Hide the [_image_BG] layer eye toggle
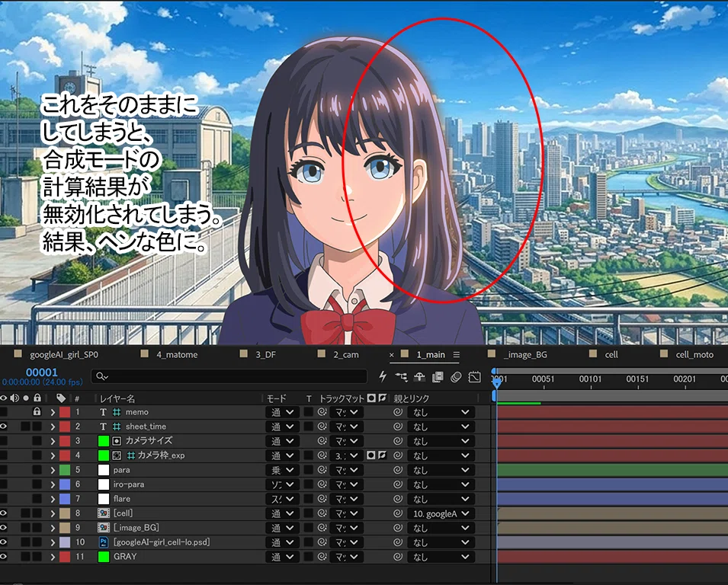Screen dimensions: 728x585 point(4,527)
